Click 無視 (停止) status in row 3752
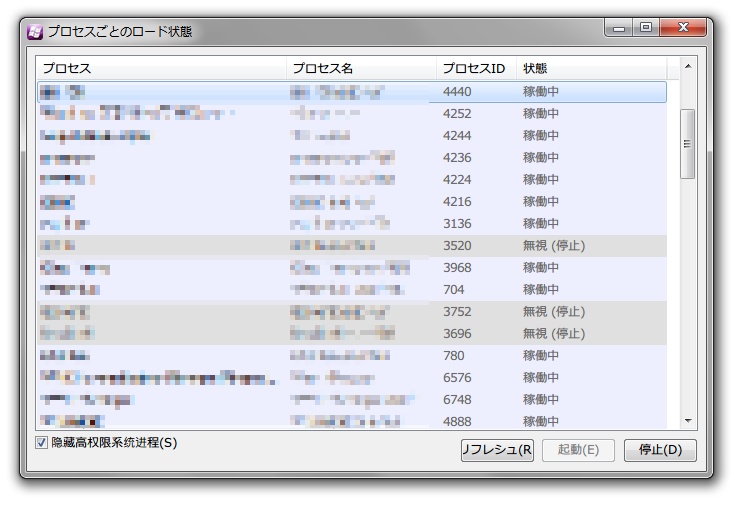Image resolution: width=740 pixels, height=505 pixels. [x=554, y=312]
